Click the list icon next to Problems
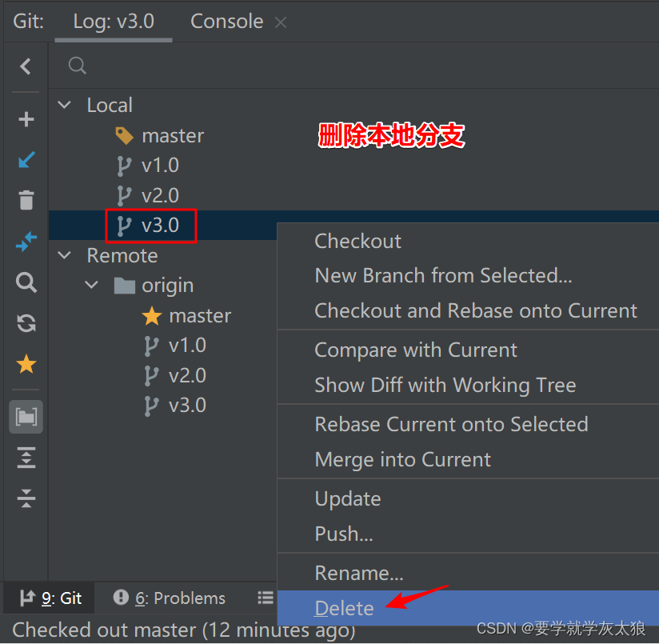Viewport: 659px width, 644px height. point(266,598)
